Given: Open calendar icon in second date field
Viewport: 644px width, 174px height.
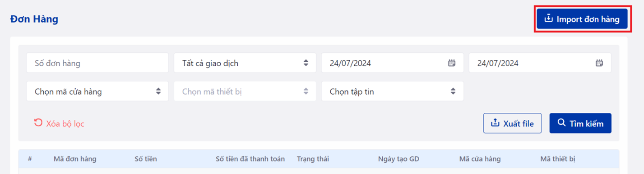Looking at the screenshot, I should 599,63.
